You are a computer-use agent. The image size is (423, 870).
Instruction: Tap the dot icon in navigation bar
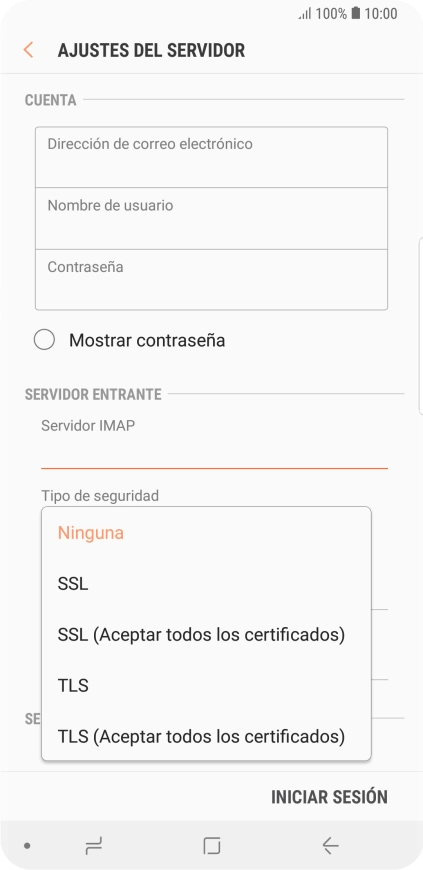(x=27, y=846)
